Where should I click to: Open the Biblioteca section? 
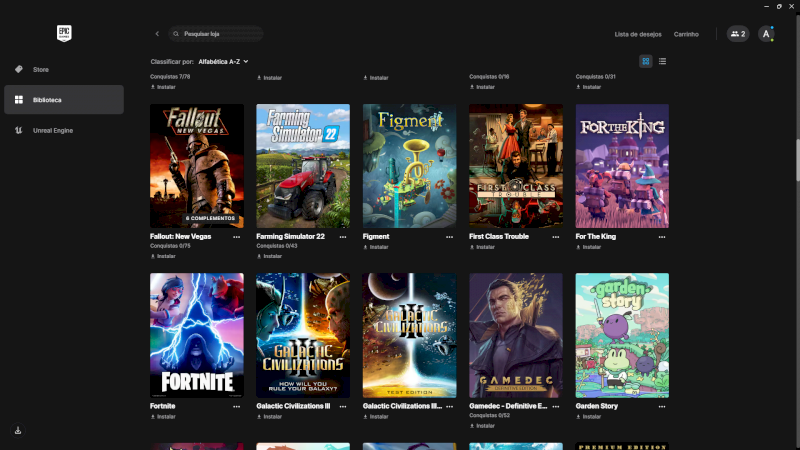point(64,99)
